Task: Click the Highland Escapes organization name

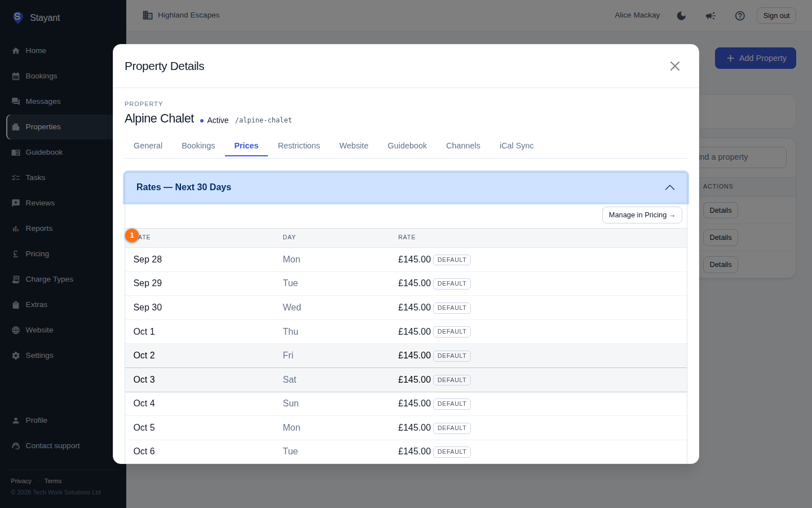Action: 188,15
